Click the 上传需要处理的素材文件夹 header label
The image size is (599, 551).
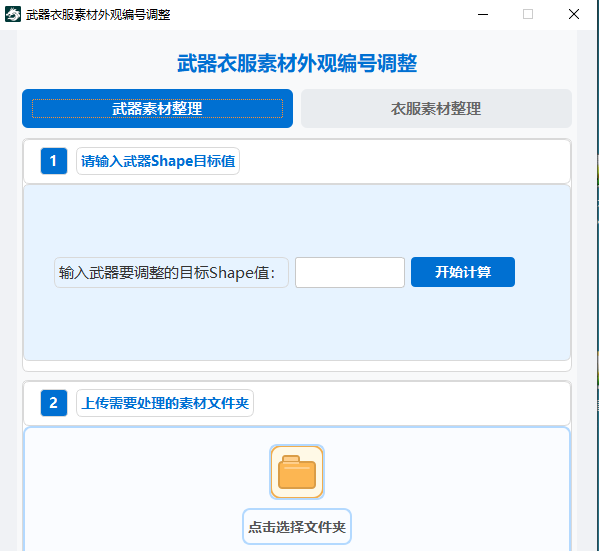(165, 403)
